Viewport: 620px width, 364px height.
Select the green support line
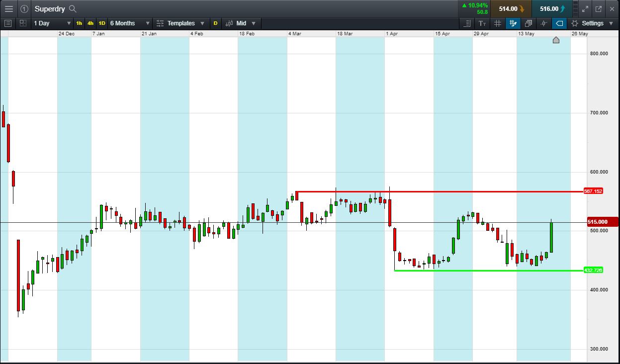489,271
